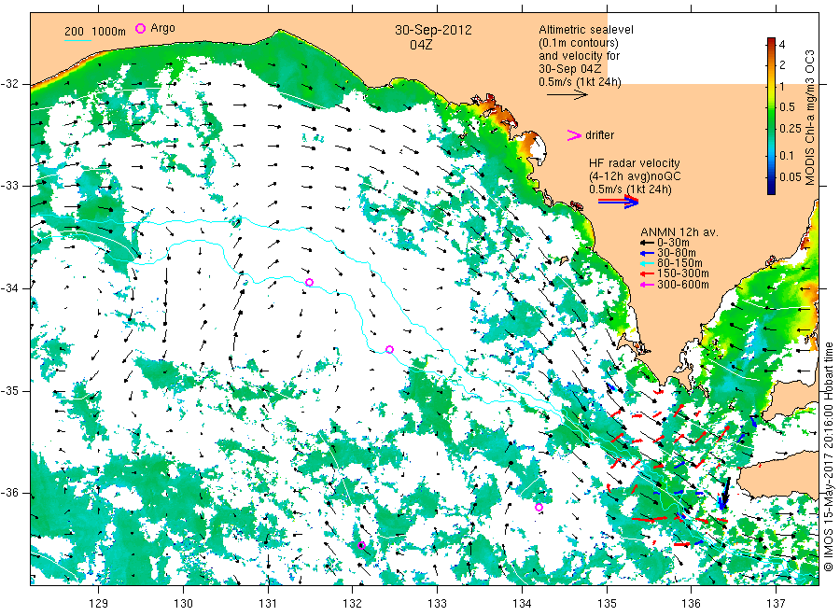
Task: Click the yellow colorbar band beside value 1
Action: 771,86
